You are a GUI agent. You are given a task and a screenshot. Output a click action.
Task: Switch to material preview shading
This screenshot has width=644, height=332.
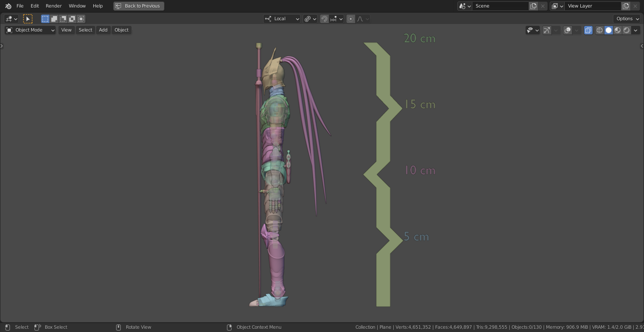click(x=618, y=30)
